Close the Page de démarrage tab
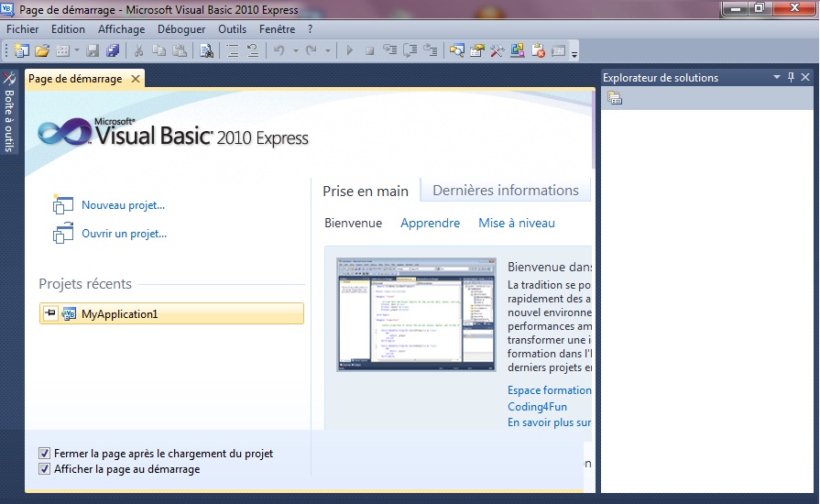 click(136, 79)
